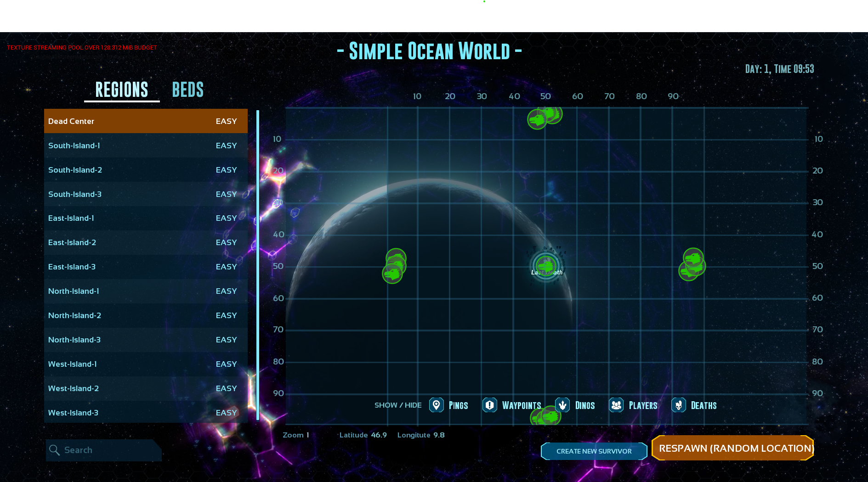Click the magnifying glass search icon
Screen dimensions: 868x482
point(55,450)
